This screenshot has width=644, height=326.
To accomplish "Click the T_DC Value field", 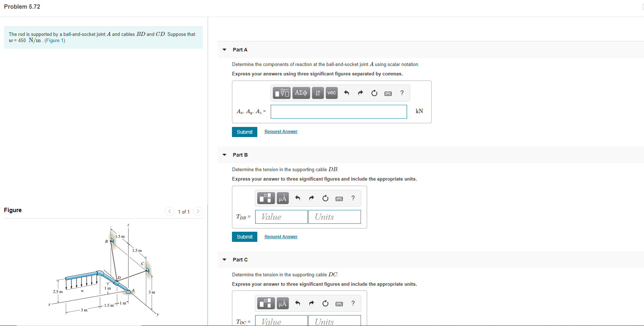I will pyautogui.click(x=281, y=321).
